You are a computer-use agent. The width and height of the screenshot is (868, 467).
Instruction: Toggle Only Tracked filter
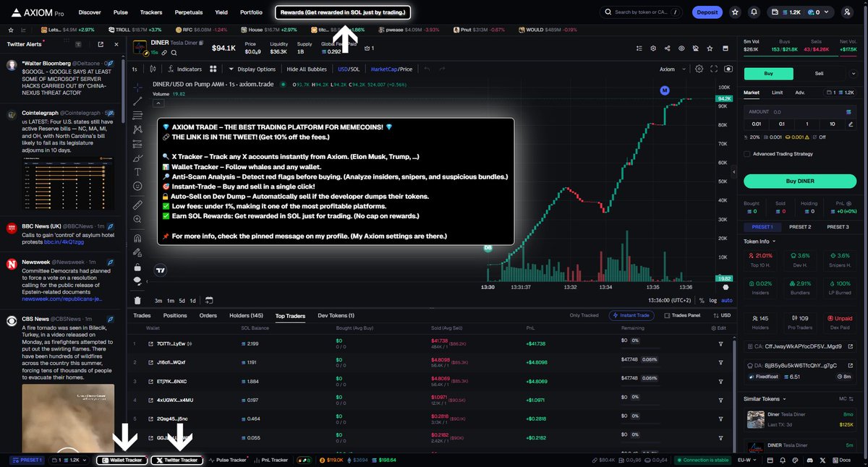point(584,315)
